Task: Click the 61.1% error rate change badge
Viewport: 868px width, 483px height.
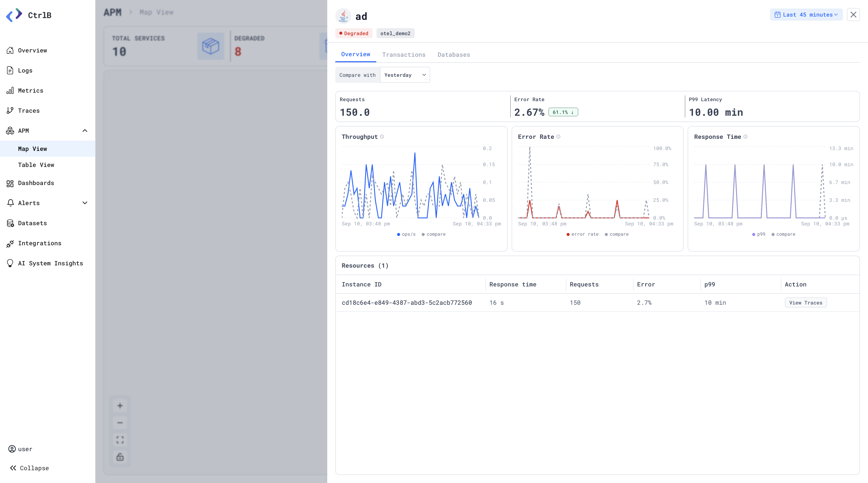Action: coord(563,112)
